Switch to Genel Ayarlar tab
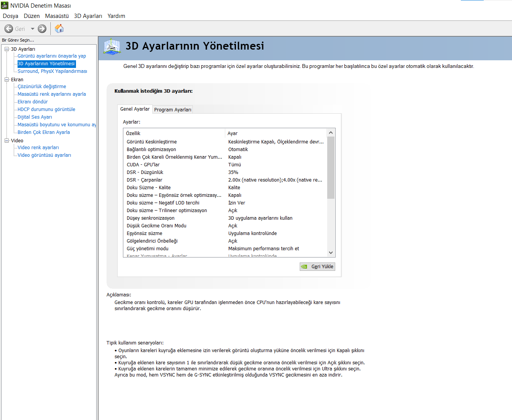The width and height of the screenshot is (512, 420). (135, 109)
